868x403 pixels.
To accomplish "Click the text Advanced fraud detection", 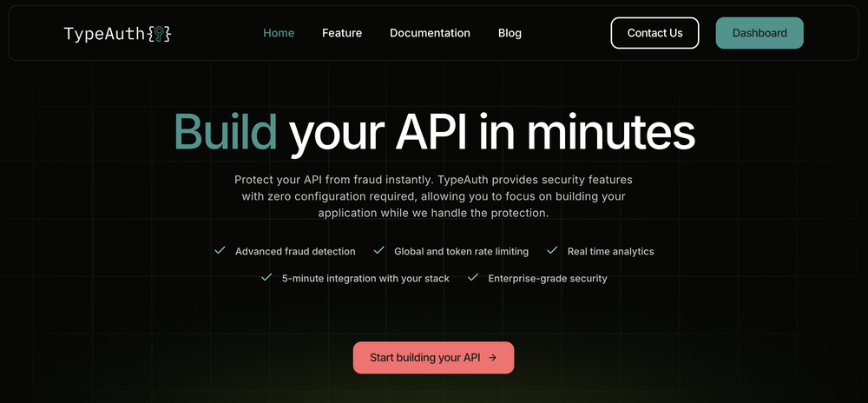I will pyautogui.click(x=295, y=251).
